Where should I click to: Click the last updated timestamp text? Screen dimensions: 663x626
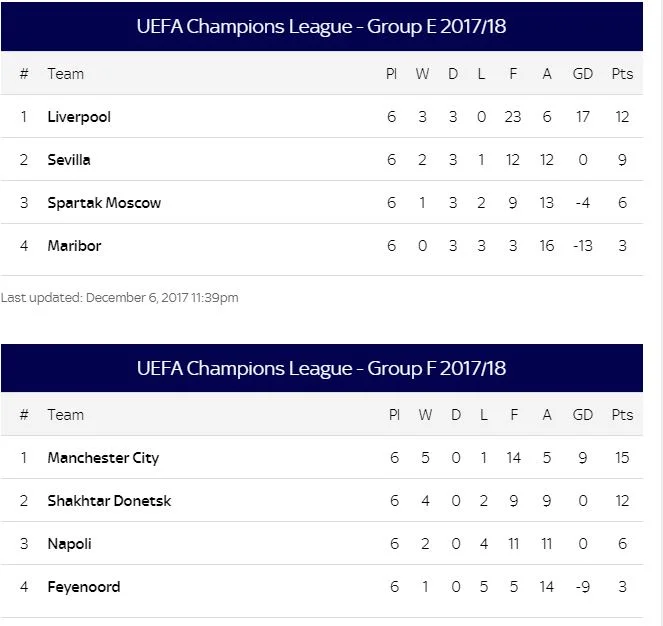[120, 297]
